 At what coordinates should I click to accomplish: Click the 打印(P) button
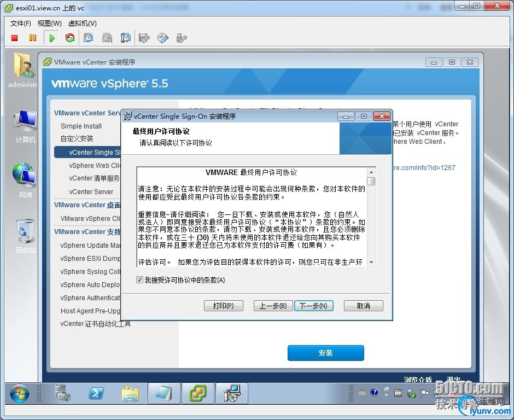[x=224, y=306]
